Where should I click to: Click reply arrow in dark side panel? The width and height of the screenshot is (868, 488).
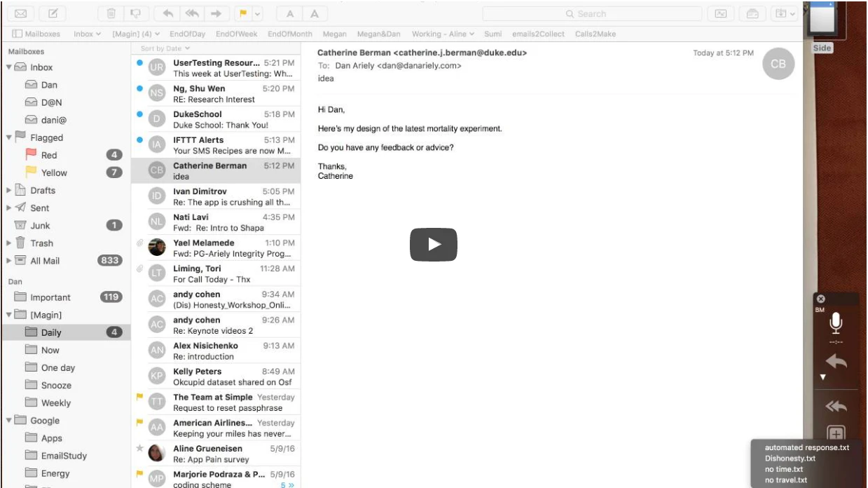tap(836, 361)
